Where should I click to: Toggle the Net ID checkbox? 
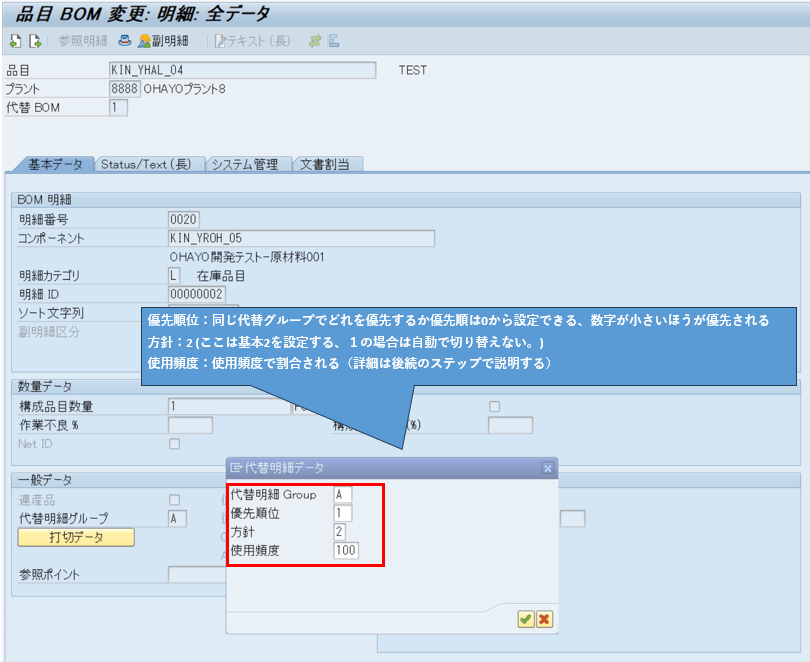(x=175, y=443)
